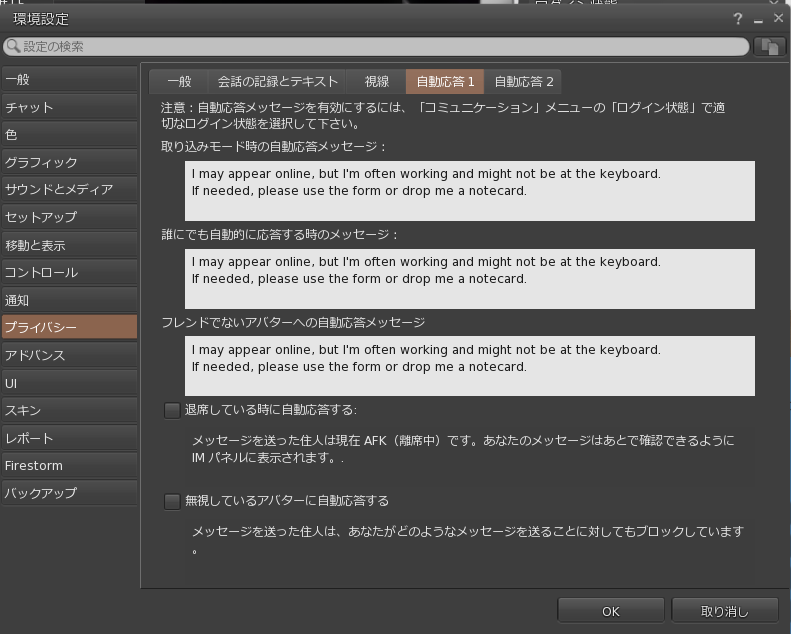Edit the フレンドでないアバター auto-response box

point(470,366)
